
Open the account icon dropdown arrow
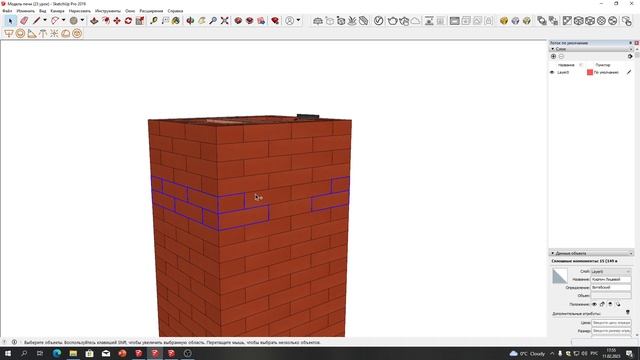click(298, 20)
